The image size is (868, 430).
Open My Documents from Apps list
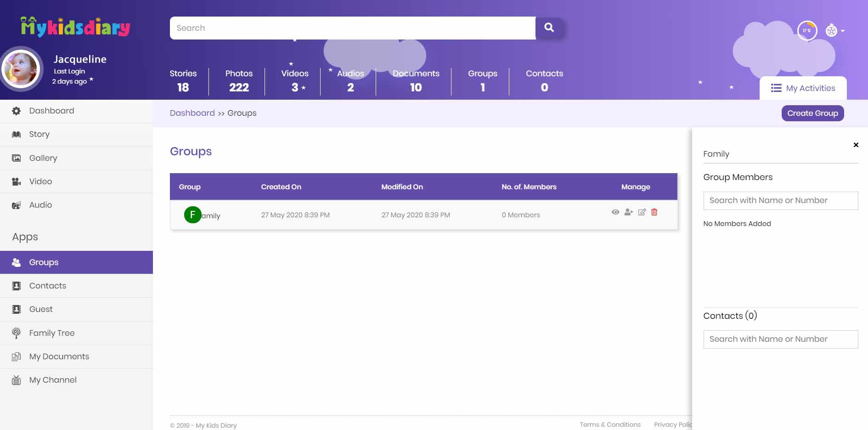coord(59,356)
